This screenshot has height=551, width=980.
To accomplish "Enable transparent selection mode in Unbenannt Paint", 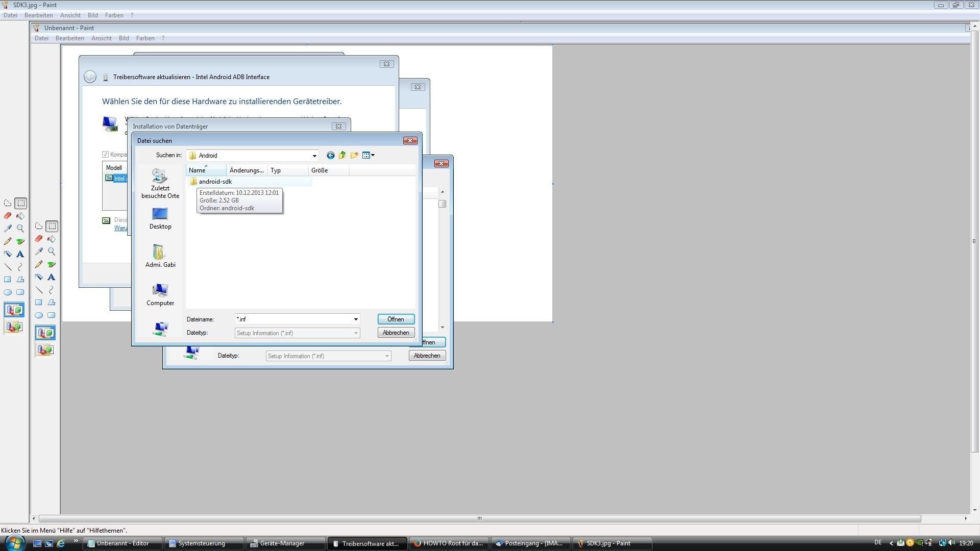I will pos(45,349).
